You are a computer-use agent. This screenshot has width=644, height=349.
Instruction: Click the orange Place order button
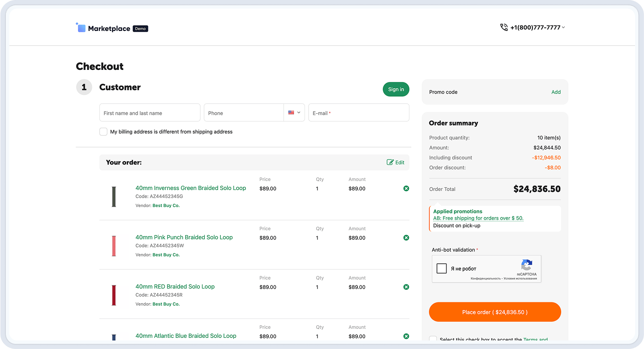click(494, 312)
